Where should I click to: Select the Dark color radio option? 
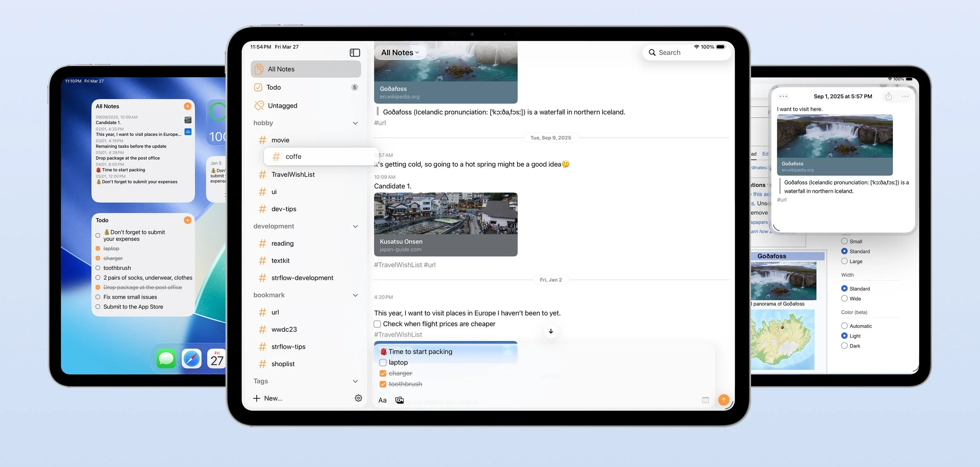point(844,346)
